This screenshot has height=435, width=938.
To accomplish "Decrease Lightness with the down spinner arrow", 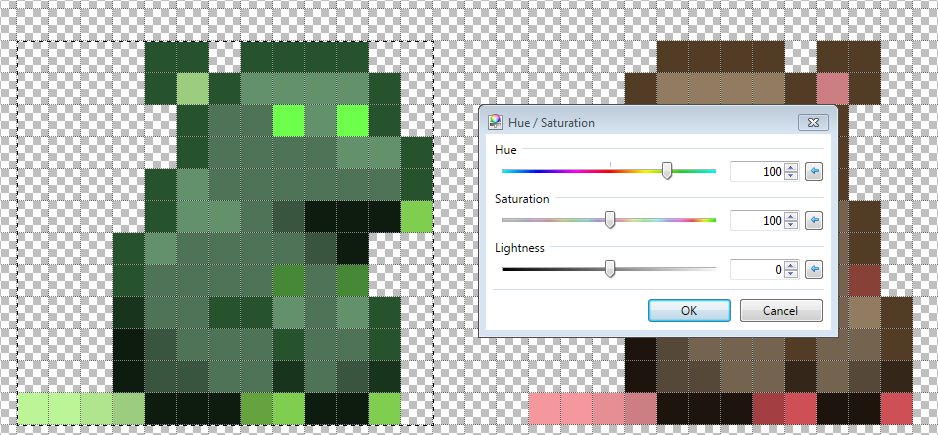I will [791, 274].
